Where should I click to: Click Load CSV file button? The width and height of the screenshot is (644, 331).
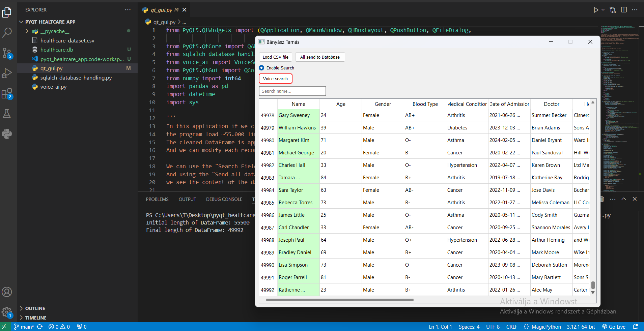tap(276, 57)
